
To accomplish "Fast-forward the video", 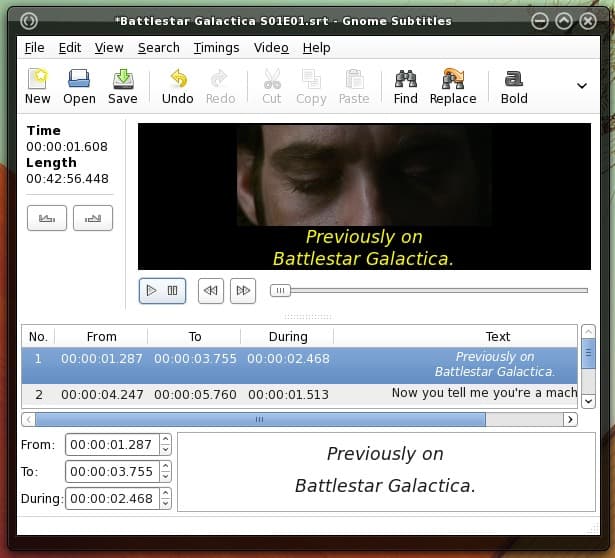I will tap(243, 291).
